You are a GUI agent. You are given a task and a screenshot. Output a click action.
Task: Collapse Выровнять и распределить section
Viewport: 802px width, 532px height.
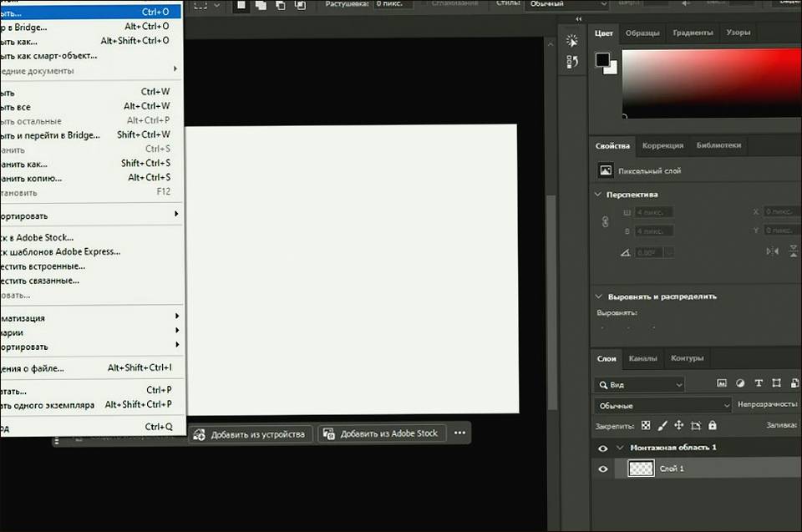tap(598, 296)
